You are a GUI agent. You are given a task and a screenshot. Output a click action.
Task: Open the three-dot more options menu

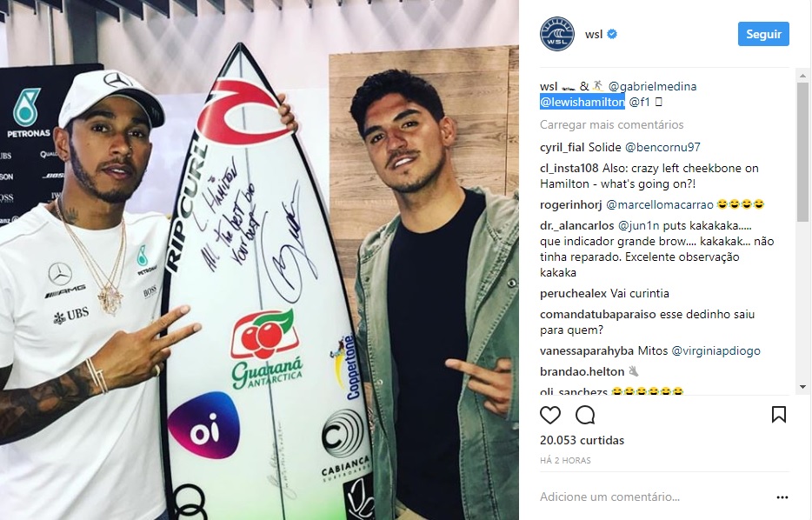(782, 497)
